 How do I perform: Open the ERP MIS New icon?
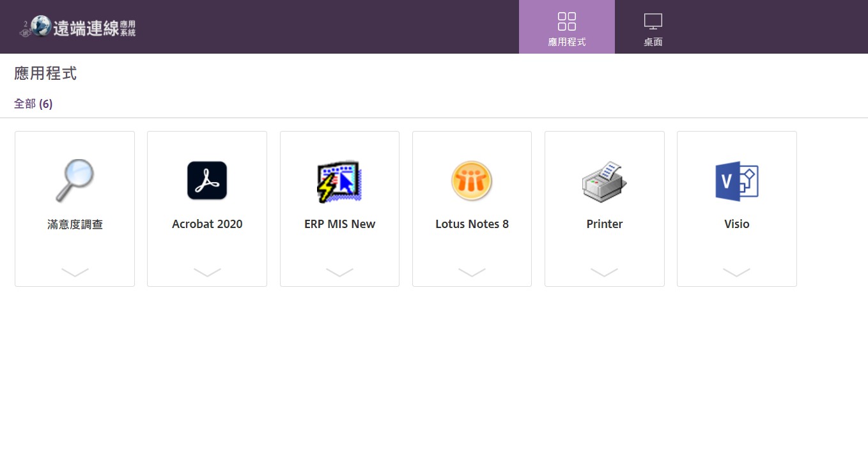(339, 181)
